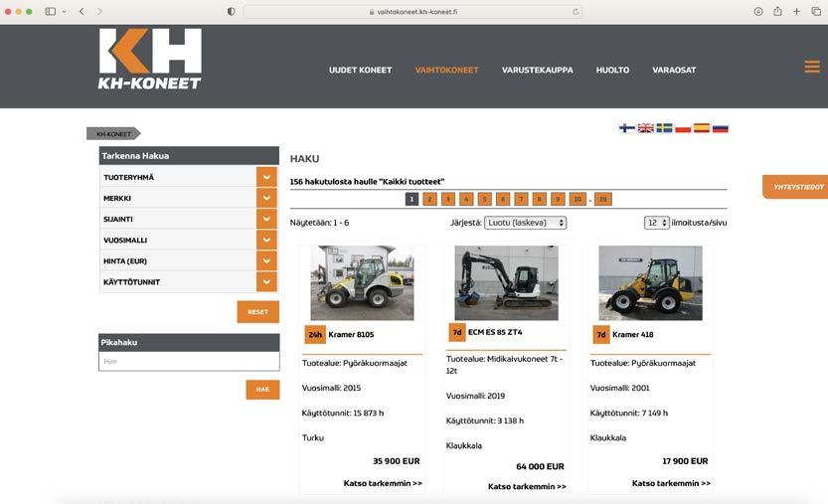Open Katso tarkemmin for ECM ES 85 ZT4
Image resolution: width=828 pixels, height=504 pixels.
[527, 486]
